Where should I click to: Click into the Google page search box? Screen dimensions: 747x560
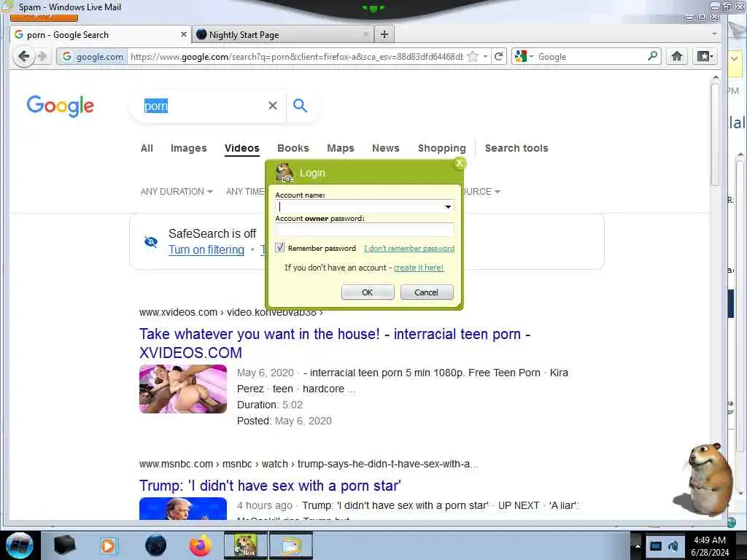(205, 105)
